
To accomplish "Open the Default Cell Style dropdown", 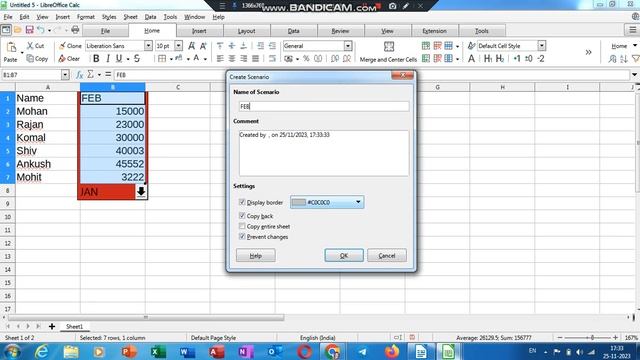I will pos(542,46).
